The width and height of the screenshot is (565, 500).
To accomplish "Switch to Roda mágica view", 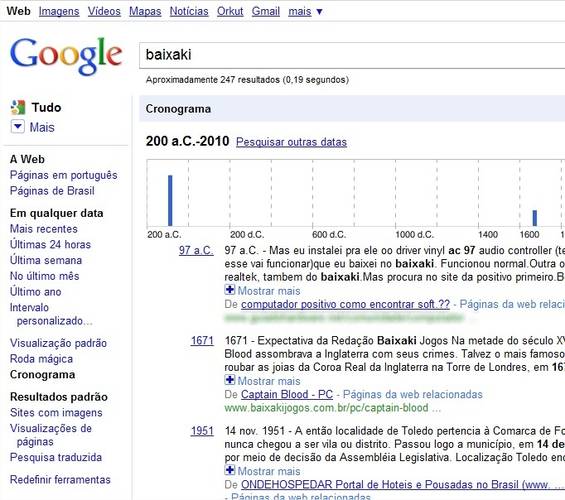I will 41,359.
